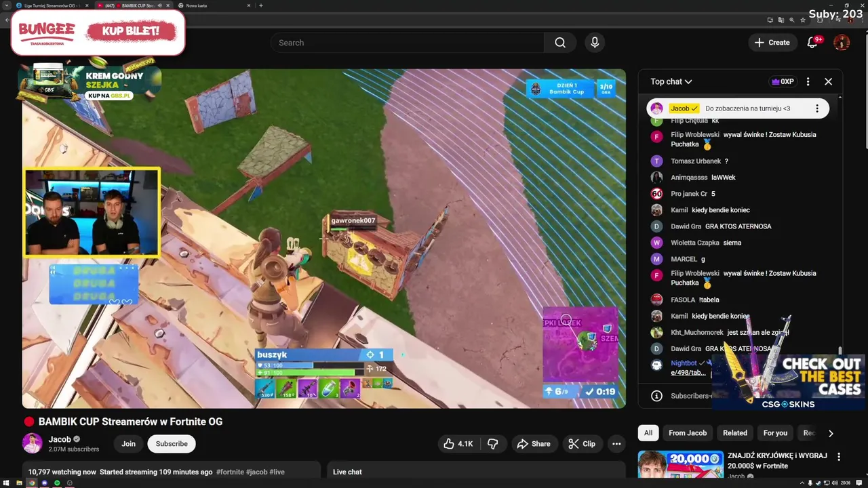
Task: Switch to Nowa karta tab
Action: click(x=214, y=5)
